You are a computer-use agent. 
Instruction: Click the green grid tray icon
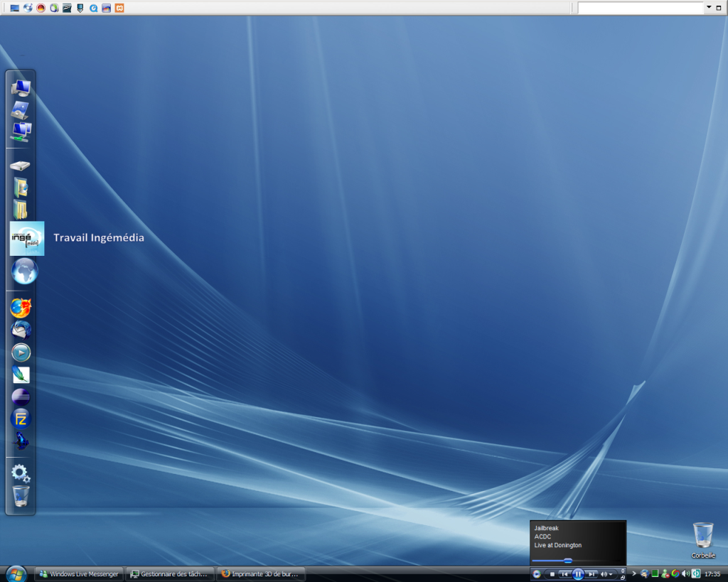(x=655, y=573)
